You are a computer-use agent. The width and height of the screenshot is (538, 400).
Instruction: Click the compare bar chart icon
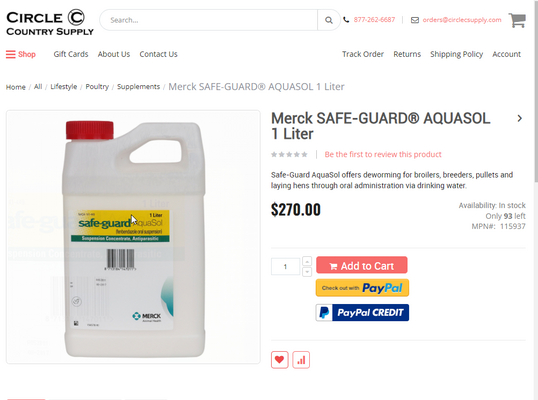coord(301,360)
